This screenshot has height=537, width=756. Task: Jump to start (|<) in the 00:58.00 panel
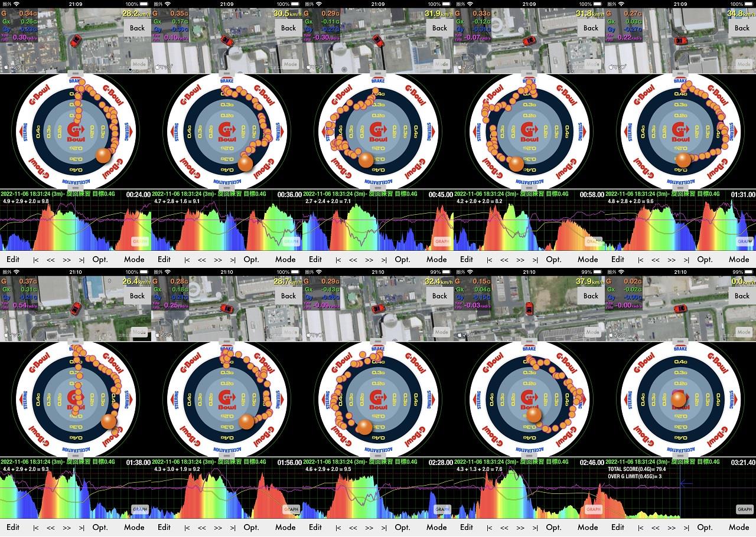(490, 260)
